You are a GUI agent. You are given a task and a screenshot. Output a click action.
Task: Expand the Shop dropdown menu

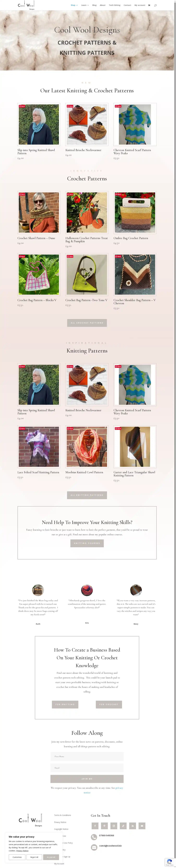(74, 5)
